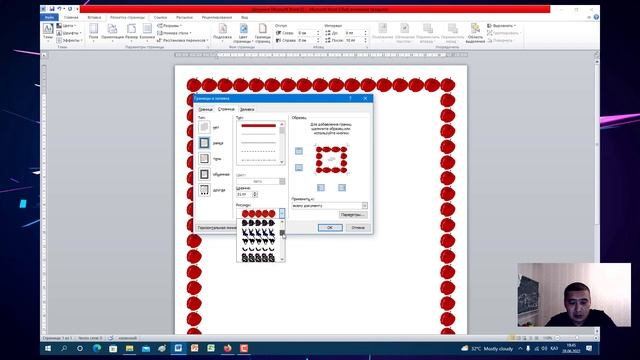The height and width of the screenshot is (360, 640).
Task: Switch to Borders (Граница) tab in dialog
Action: (205, 109)
